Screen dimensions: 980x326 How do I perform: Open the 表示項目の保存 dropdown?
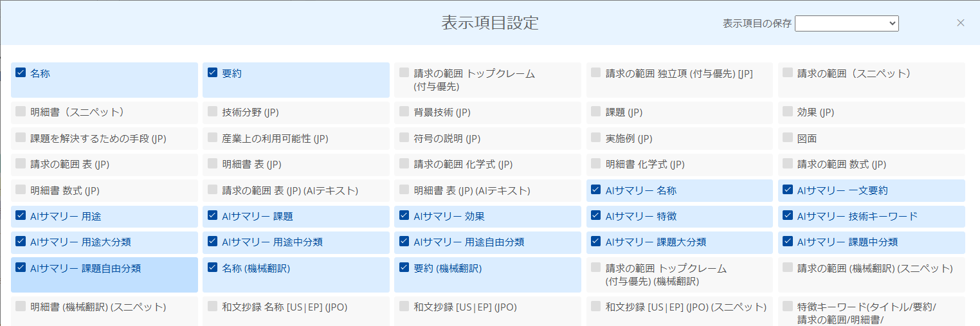tap(846, 23)
